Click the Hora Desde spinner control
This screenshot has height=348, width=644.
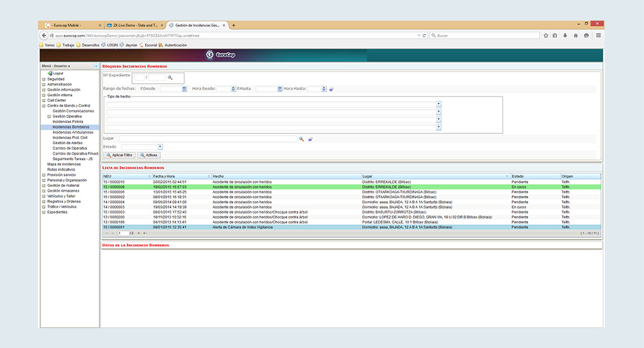(232, 89)
